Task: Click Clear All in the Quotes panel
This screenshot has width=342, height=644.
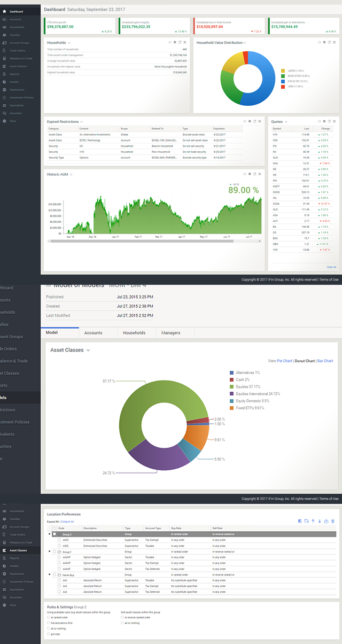Action: click(331, 267)
